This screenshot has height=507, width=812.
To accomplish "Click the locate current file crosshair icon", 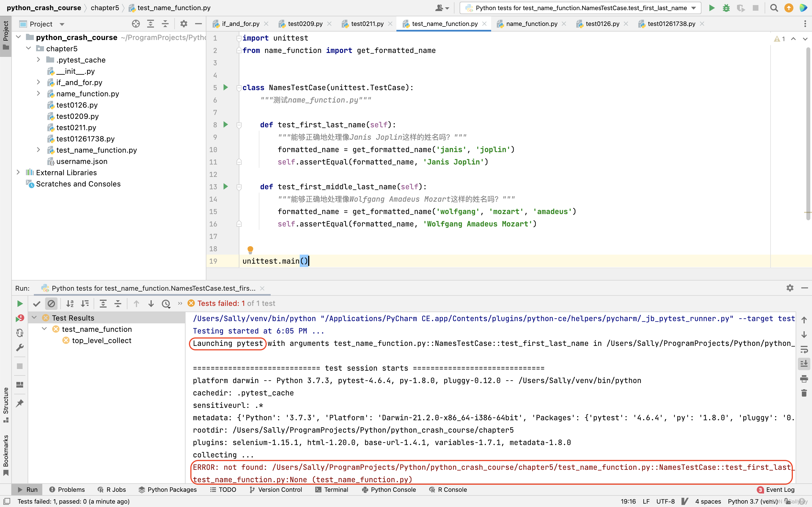I will click(x=136, y=24).
